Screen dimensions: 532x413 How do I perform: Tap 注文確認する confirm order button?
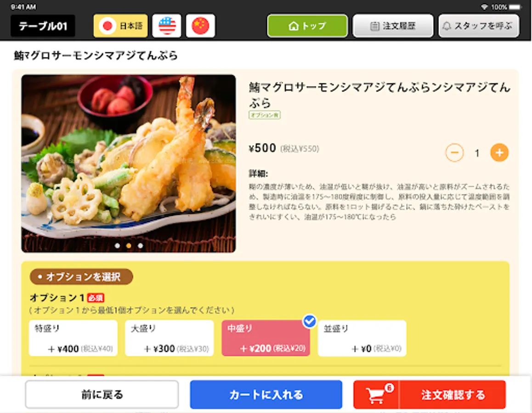tap(453, 395)
